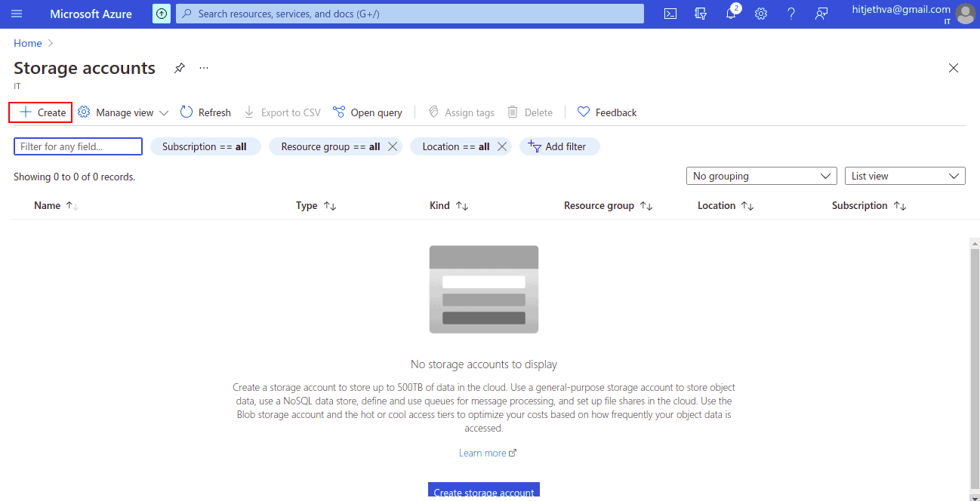
Task: Pin Storage accounts to dashboard
Action: 179,68
